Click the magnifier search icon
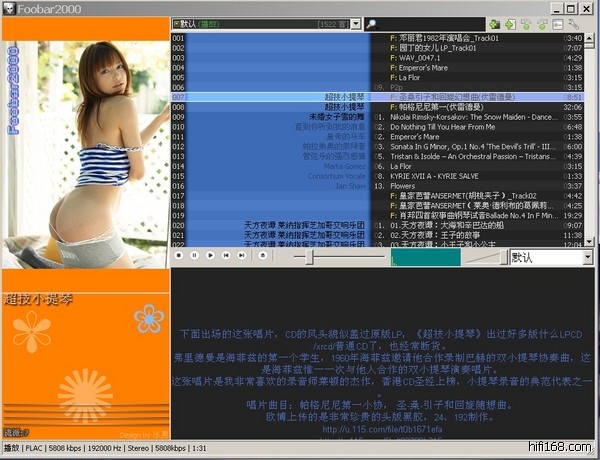The height and width of the screenshot is (460, 600). (371, 23)
